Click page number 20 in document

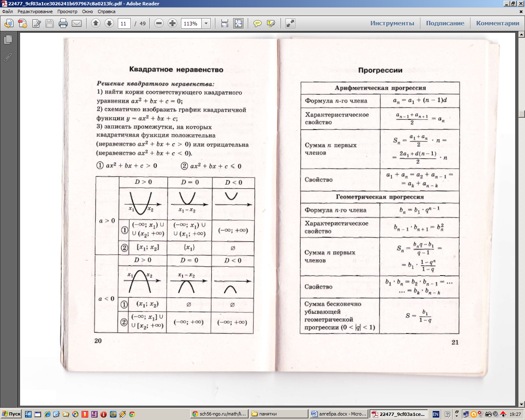click(x=98, y=341)
